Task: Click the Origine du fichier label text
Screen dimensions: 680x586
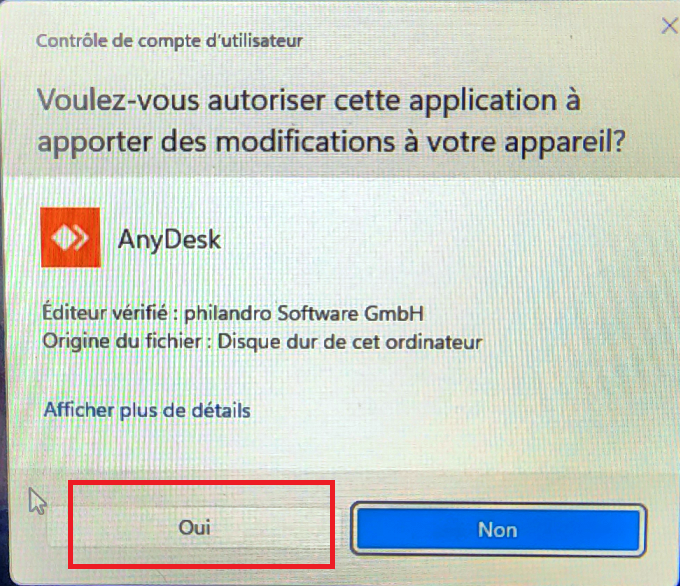Action: tap(122, 342)
